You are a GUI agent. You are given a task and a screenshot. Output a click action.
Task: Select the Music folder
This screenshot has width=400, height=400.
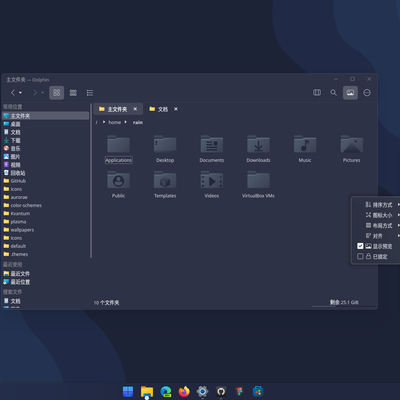pyautogui.click(x=305, y=149)
